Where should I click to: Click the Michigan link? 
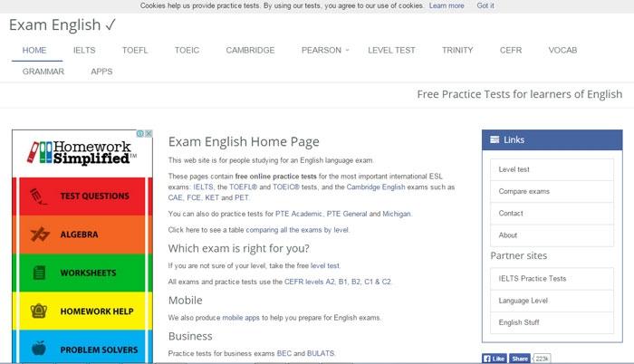tap(397, 214)
